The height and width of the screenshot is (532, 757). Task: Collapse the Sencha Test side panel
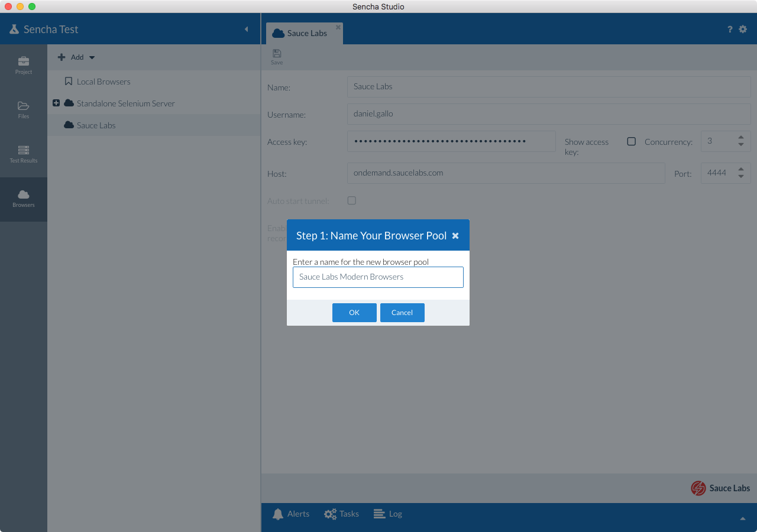pos(247,29)
